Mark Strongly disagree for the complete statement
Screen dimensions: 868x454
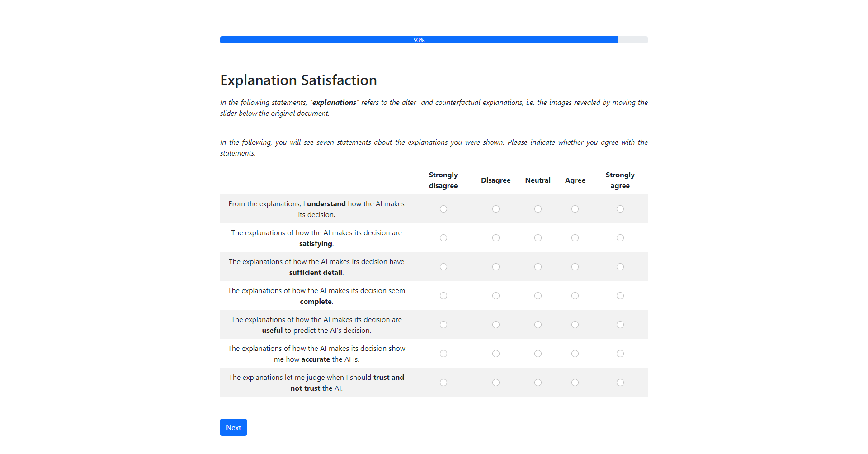(x=443, y=296)
